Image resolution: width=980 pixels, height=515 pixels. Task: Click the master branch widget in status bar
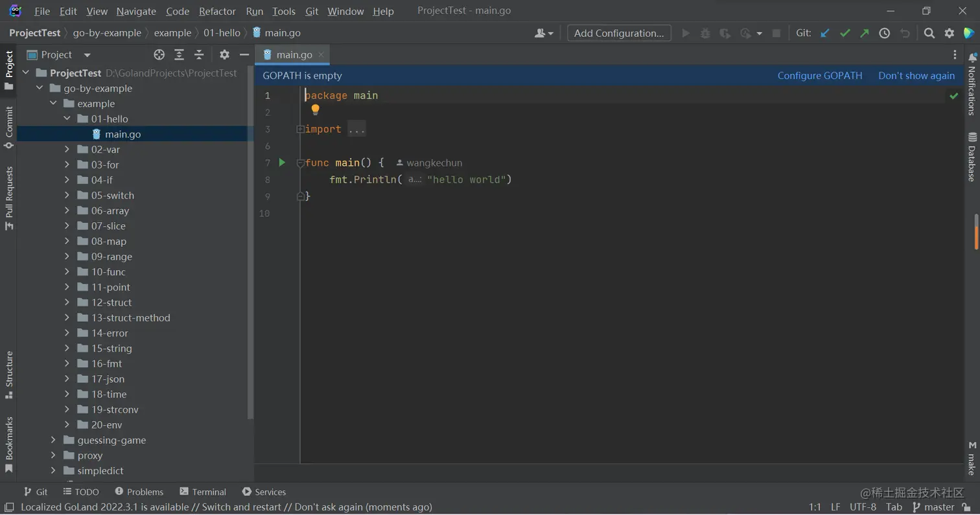click(x=934, y=507)
